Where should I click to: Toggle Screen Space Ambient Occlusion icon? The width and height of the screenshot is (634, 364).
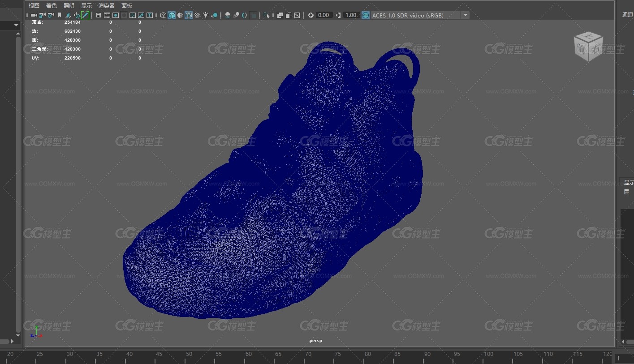point(228,15)
